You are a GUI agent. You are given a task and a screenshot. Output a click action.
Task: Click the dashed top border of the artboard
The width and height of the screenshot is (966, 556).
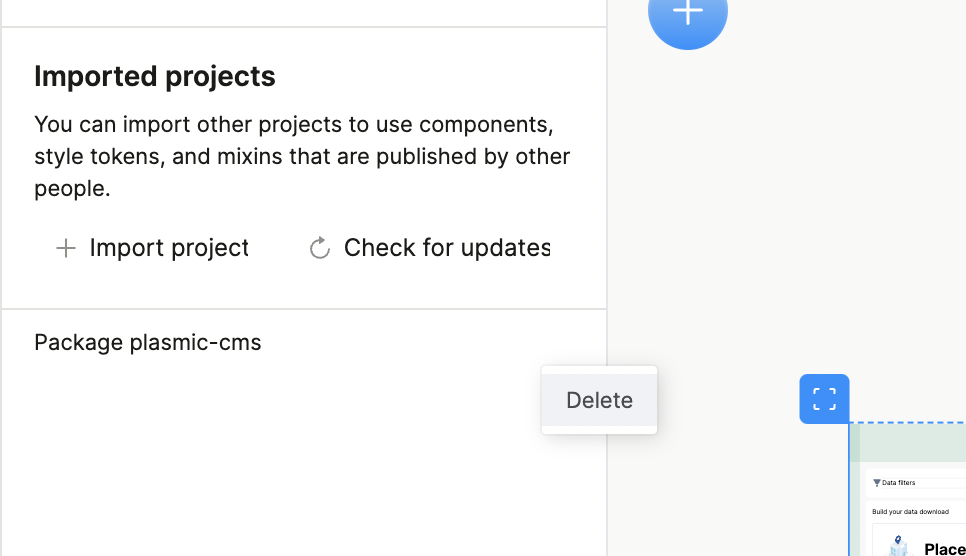click(x=908, y=424)
